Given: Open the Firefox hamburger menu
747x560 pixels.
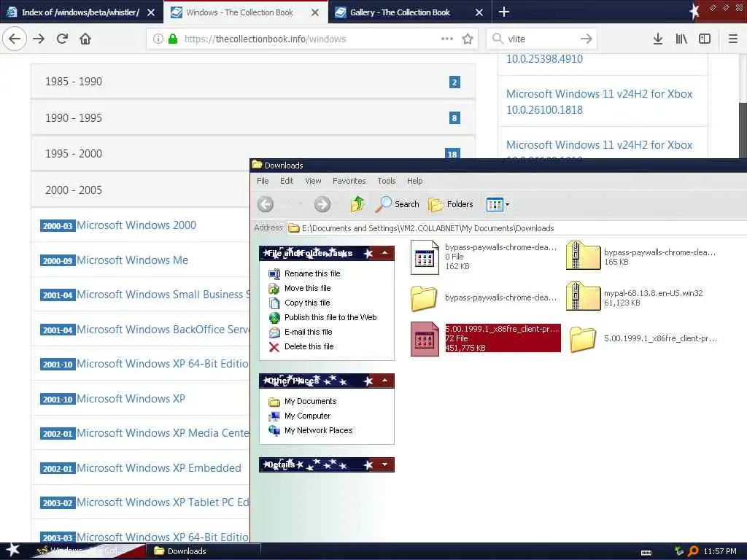Looking at the screenshot, I should pos(733,39).
